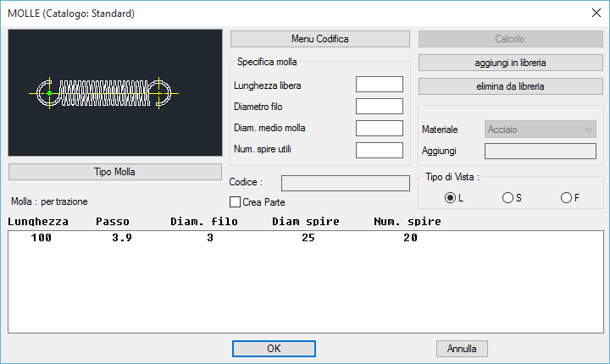Click the Calcolo button
Viewport: 610px width, 364px height.
click(510, 39)
